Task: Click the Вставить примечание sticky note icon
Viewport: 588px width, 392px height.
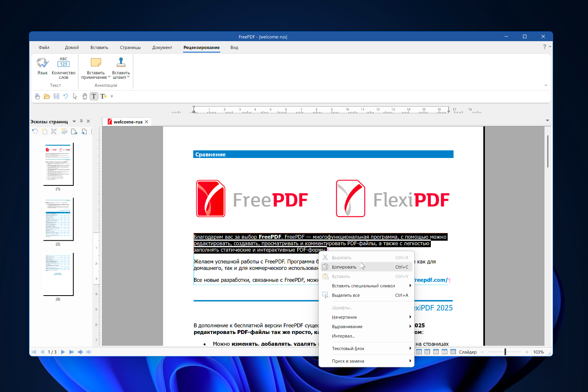Action: click(96, 63)
